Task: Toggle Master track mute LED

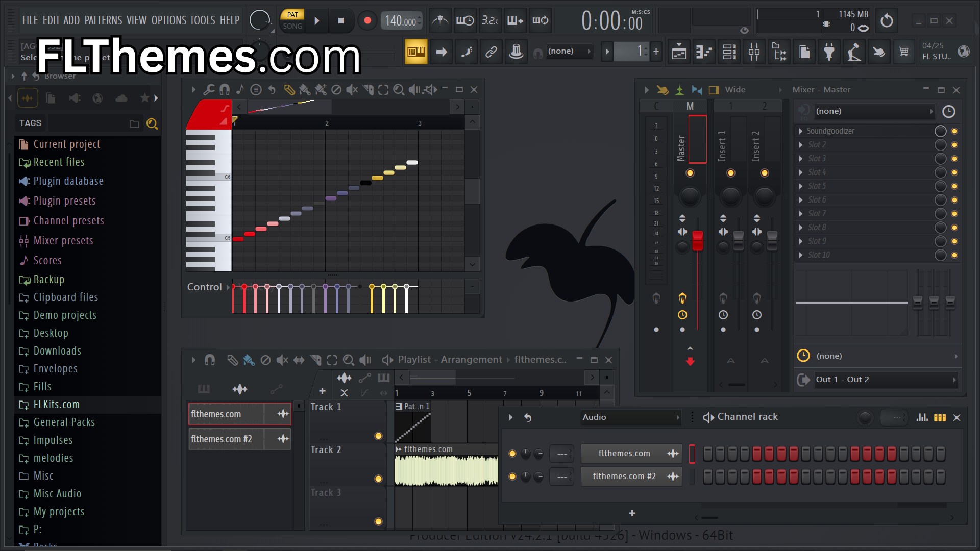Action: (690, 173)
